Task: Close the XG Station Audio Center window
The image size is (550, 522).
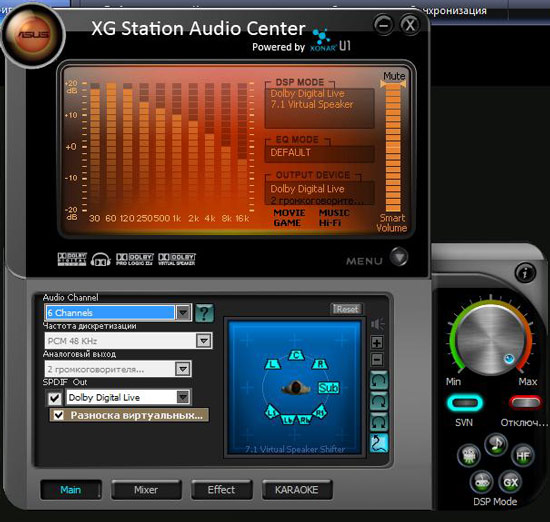Action: (x=410, y=25)
